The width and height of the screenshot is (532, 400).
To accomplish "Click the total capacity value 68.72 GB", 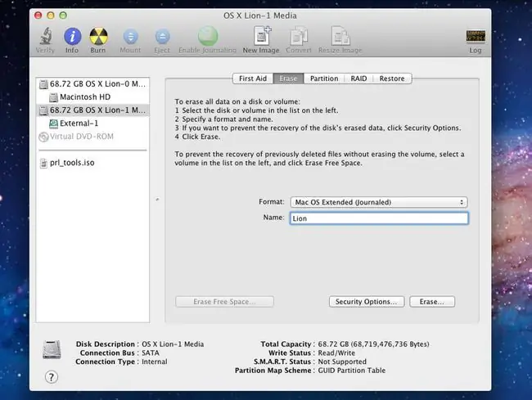I will coord(373,344).
